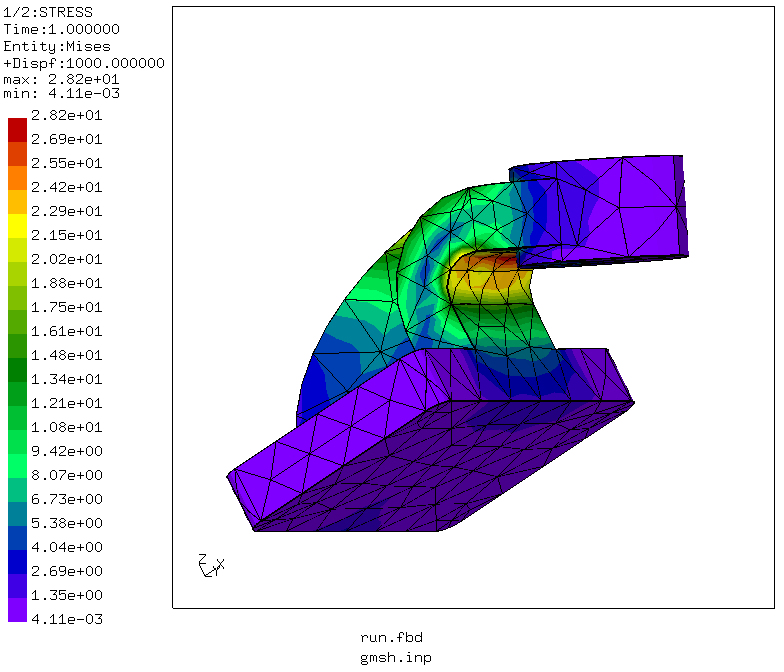784x672 pixels.
Task: Select the dark red 2.82e+01 legend swatch
Action: pos(18,130)
